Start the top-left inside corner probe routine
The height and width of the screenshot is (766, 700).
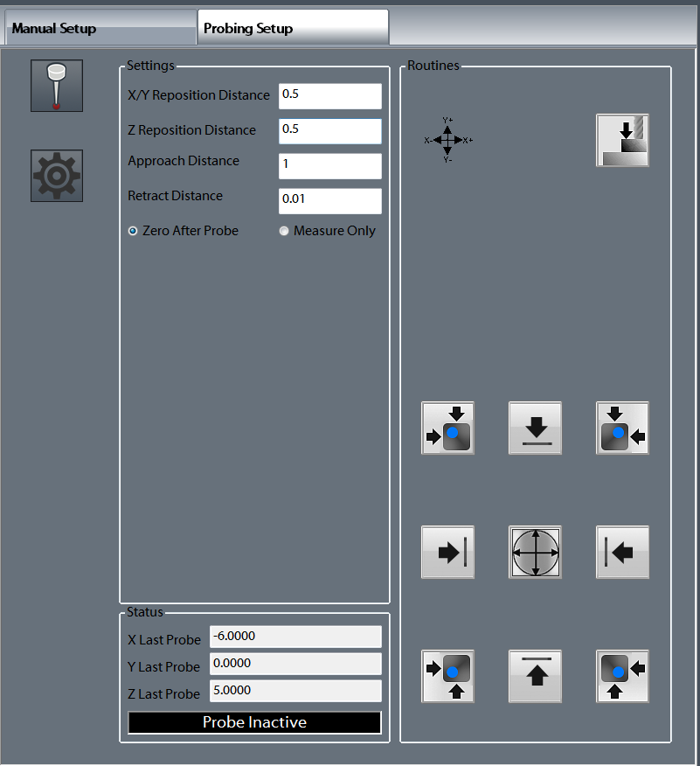tap(447, 428)
